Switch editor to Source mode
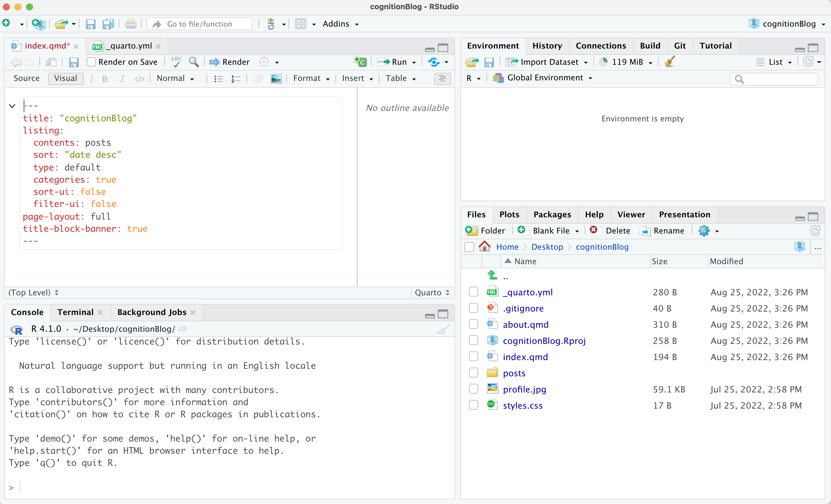Image resolution: width=831 pixels, height=504 pixels. (27, 79)
